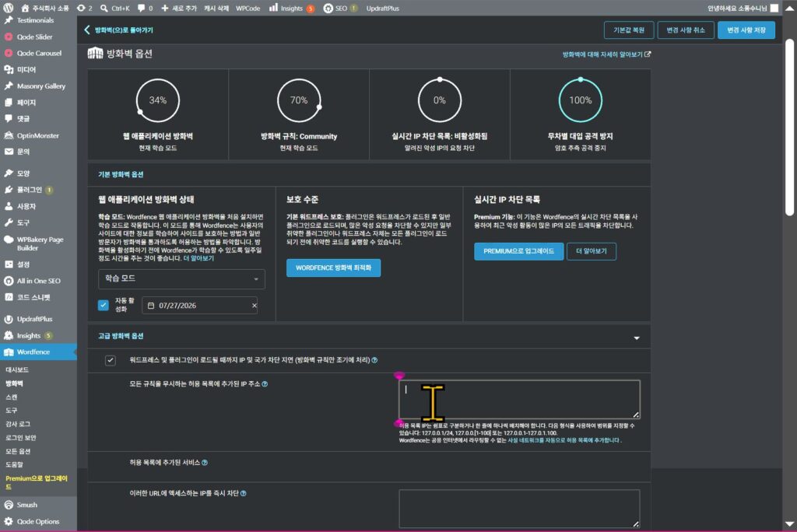The width and height of the screenshot is (797, 532).
Task: Open Wordfence 대시보드 submenu
Action: click(x=17, y=369)
